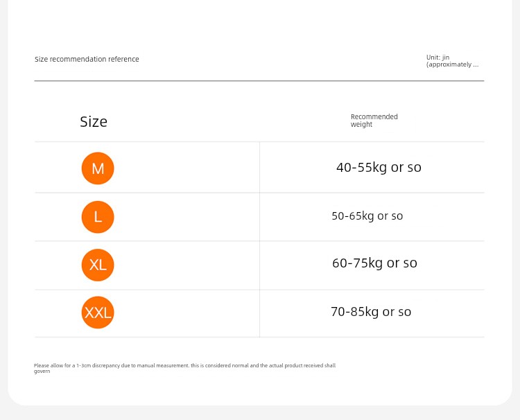Viewport: 520px width, 420px height.
Task: Select the orange XXL size badge
Action: (x=98, y=313)
